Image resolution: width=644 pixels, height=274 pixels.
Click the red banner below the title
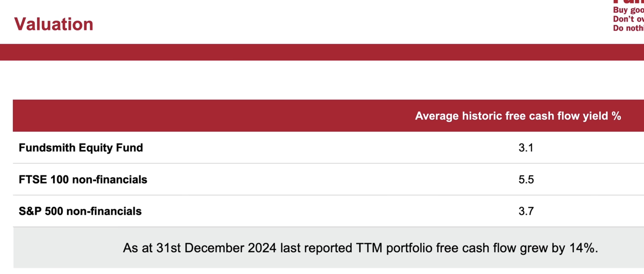pos(322,52)
